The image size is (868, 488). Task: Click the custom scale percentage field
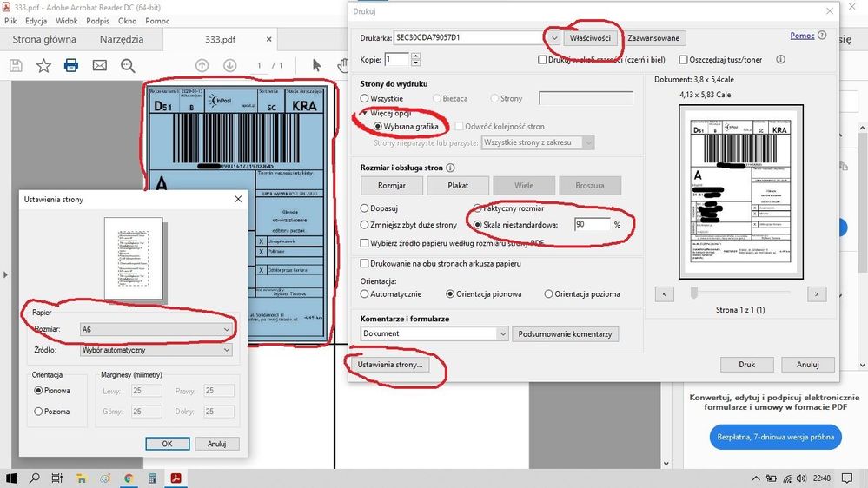[x=592, y=224]
